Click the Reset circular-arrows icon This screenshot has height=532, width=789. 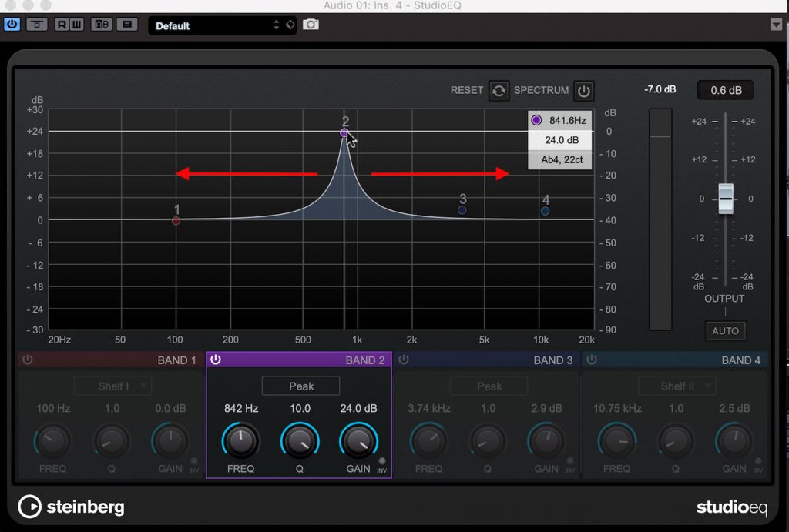coord(499,91)
